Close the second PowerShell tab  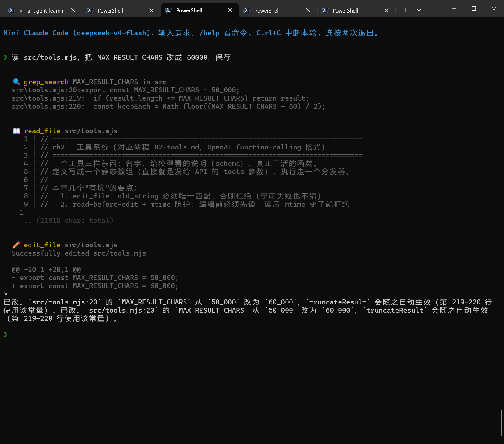pyautogui.click(x=151, y=10)
